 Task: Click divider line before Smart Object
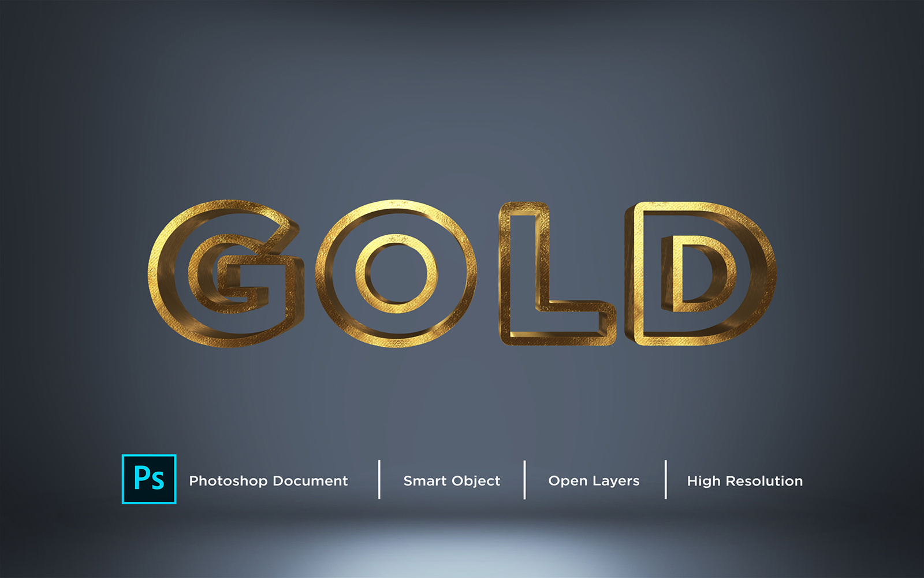click(379, 480)
